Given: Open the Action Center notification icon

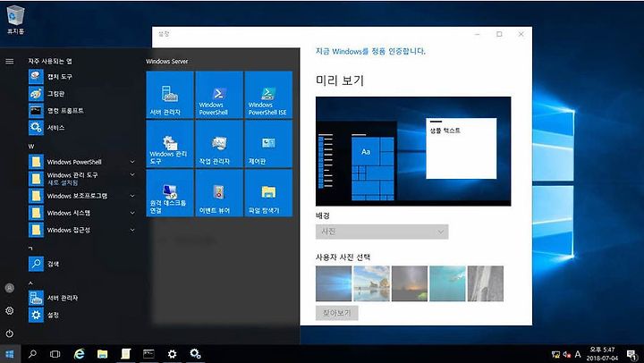Looking at the screenshot, I should [631, 354].
